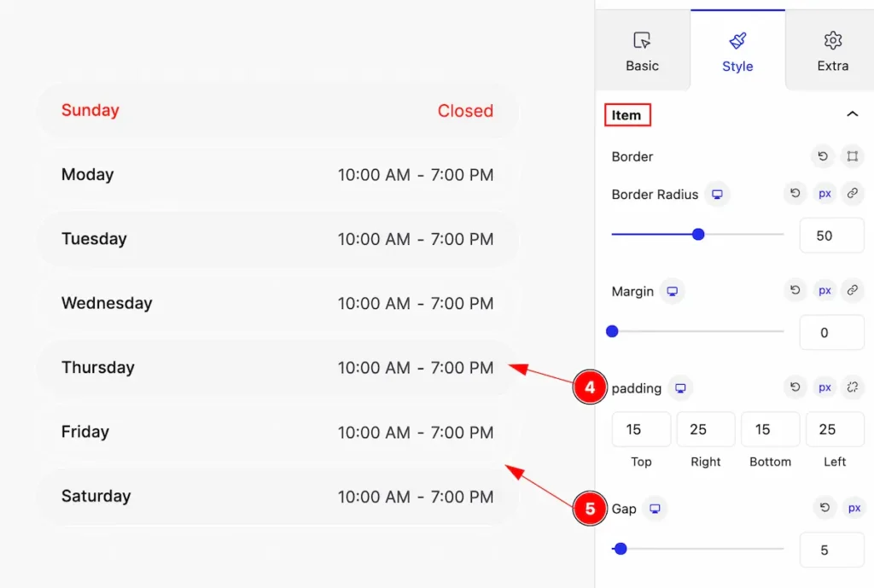874x588 pixels.
Task: Open the Border box settings icon
Action: pos(853,156)
